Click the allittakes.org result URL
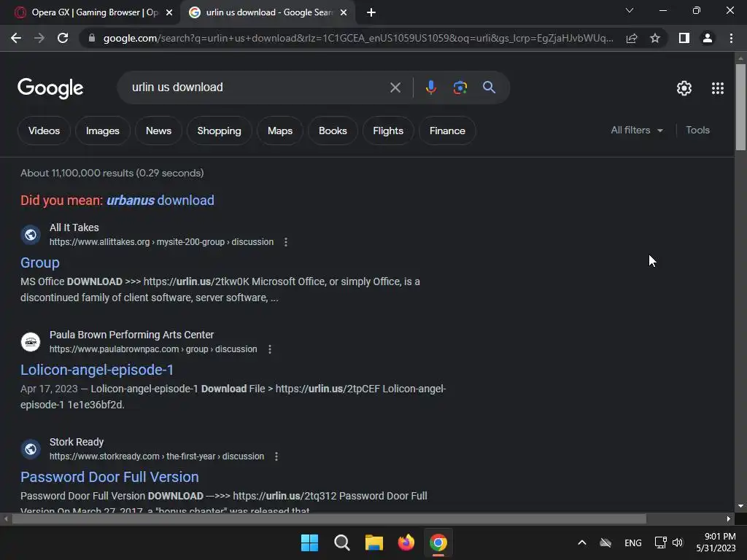This screenshot has height=560, width=747. [161, 242]
